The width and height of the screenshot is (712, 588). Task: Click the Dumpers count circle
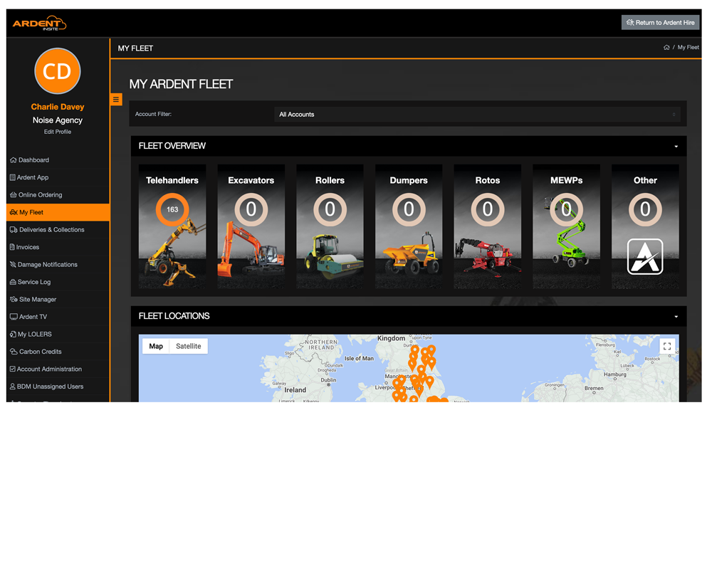(x=409, y=209)
